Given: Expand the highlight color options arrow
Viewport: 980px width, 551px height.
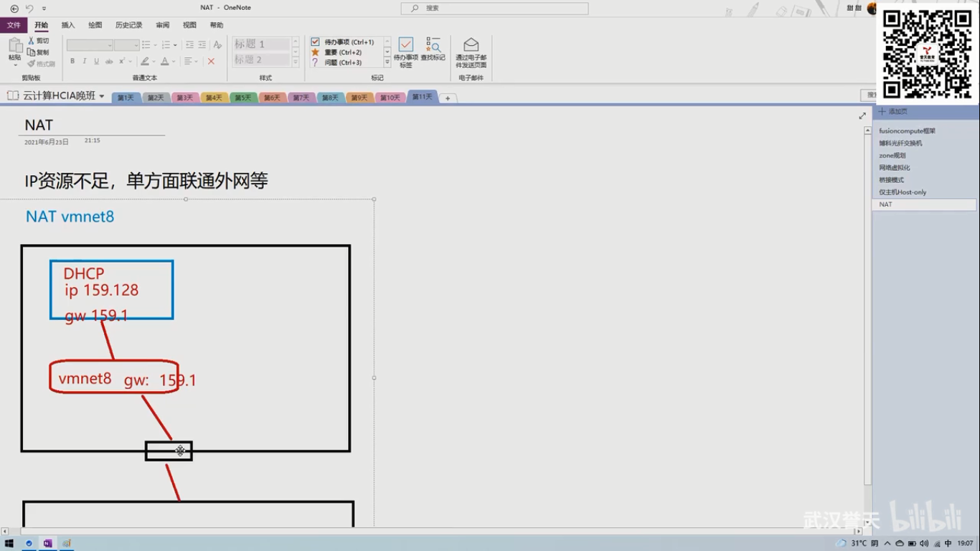Looking at the screenshot, I should pos(154,62).
